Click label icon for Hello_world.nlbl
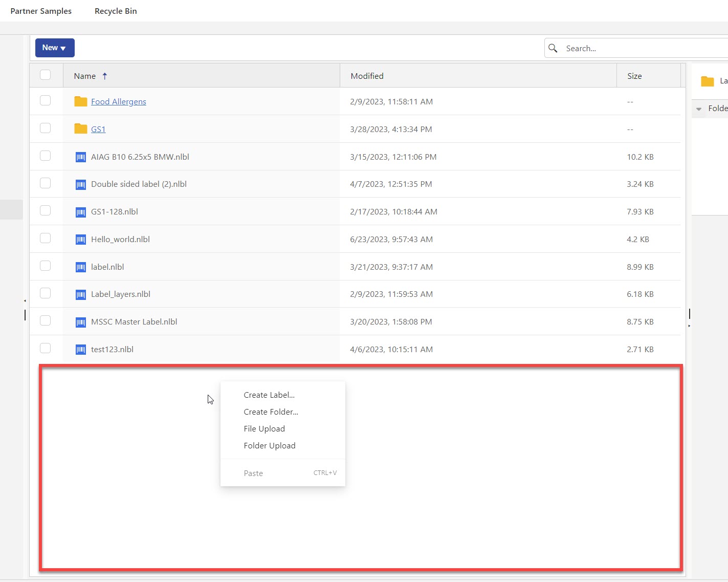 [x=80, y=240]
